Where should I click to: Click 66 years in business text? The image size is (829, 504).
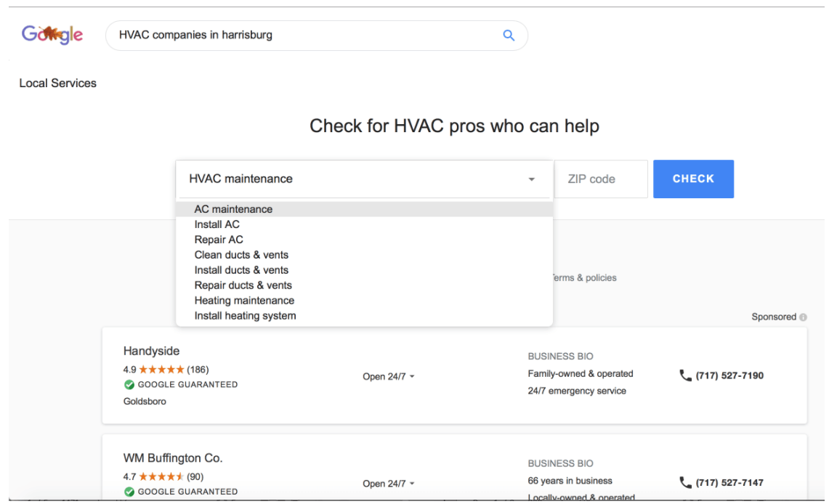[x=570, y=481]
